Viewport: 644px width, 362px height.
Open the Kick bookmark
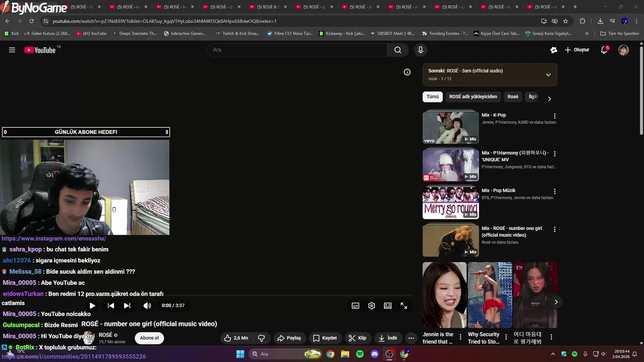pyautogui.click(x=11, y=34)
